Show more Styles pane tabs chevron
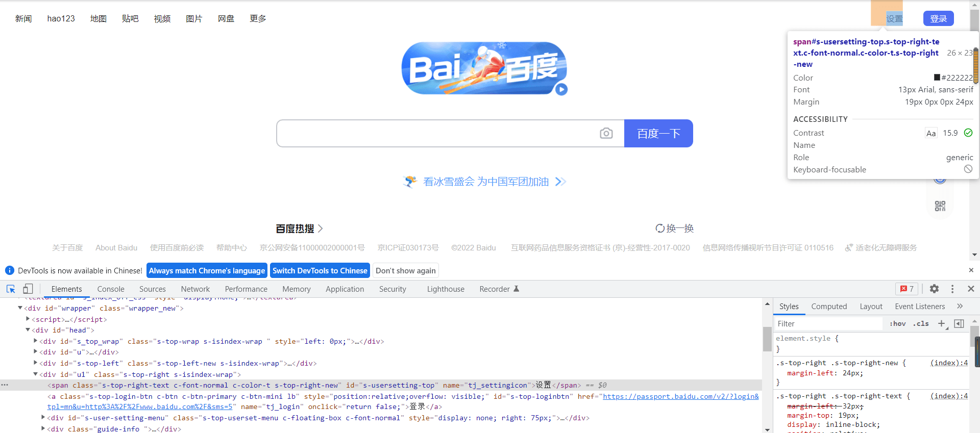This screenshot has height=433, width=980. (960, 306)
